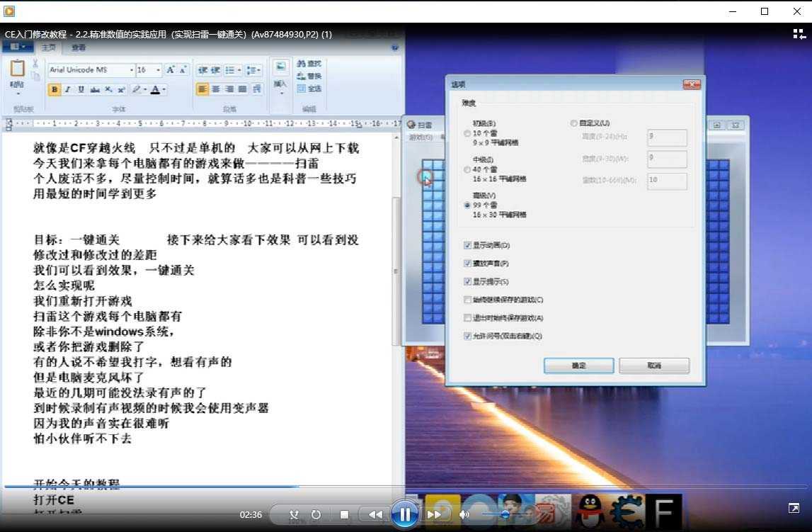Click the decrease indent icon

click(x=202, y=70)
